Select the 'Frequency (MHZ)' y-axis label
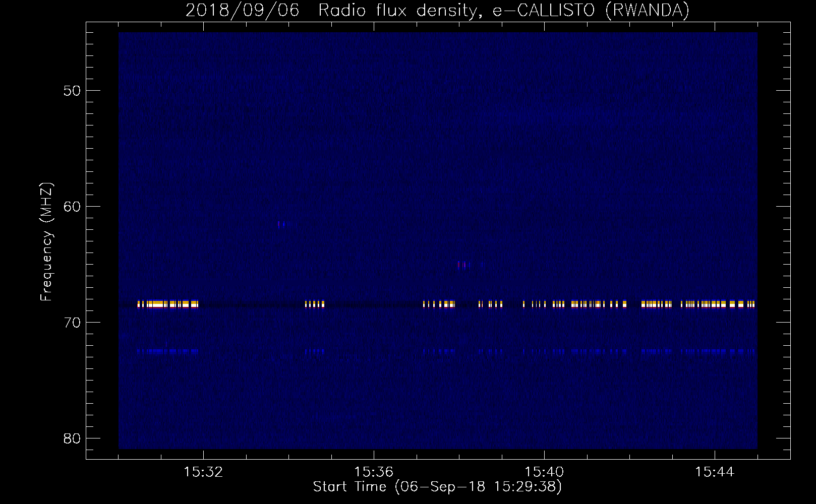Screen dimensions: 816x504 pos(46,242)
